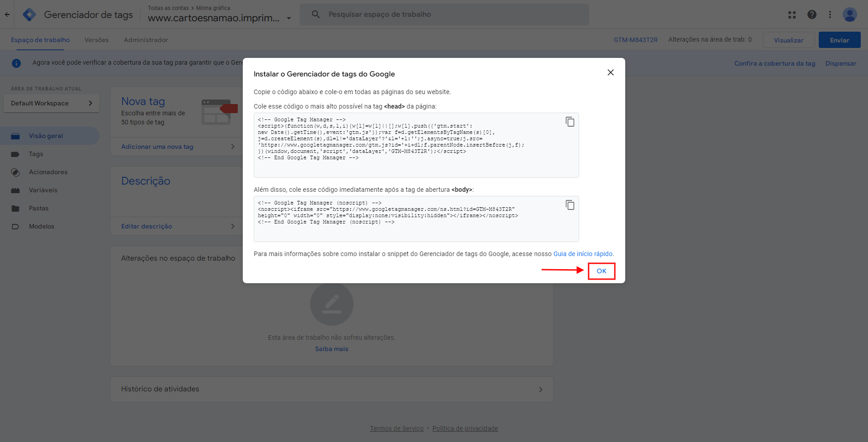This screenshot has height=442, width=868.
Task: Select Pastas in the sidebar
Action: click(x=50, y=209)
